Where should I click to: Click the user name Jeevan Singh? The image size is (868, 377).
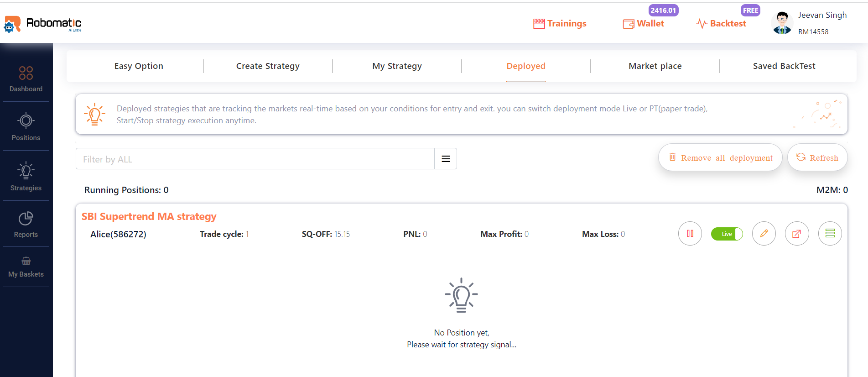coord(822,15)
